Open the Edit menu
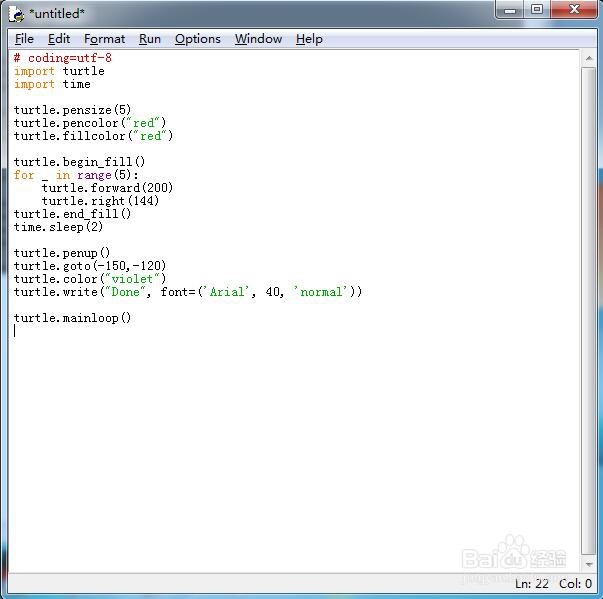The image size is (603, 599). pos(59,39)
